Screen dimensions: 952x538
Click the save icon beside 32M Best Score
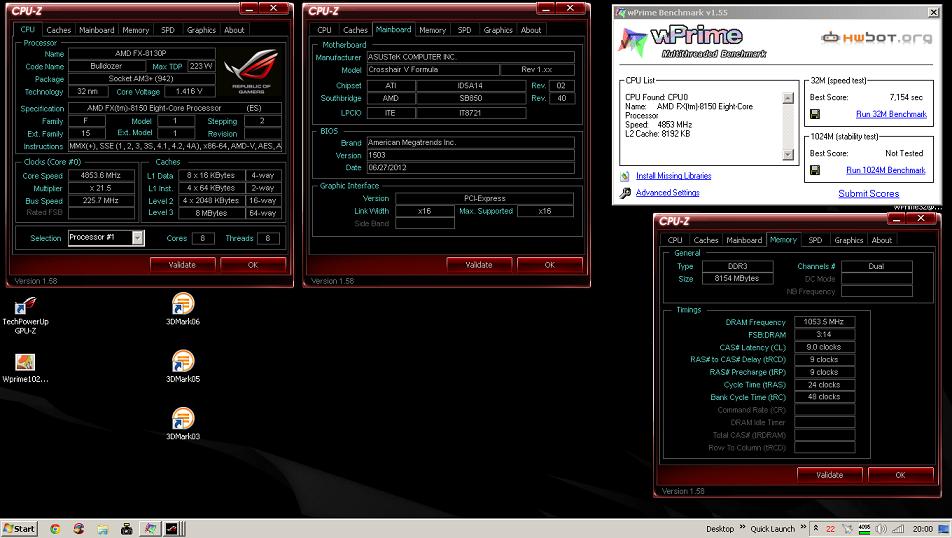[x=815, y=114]
